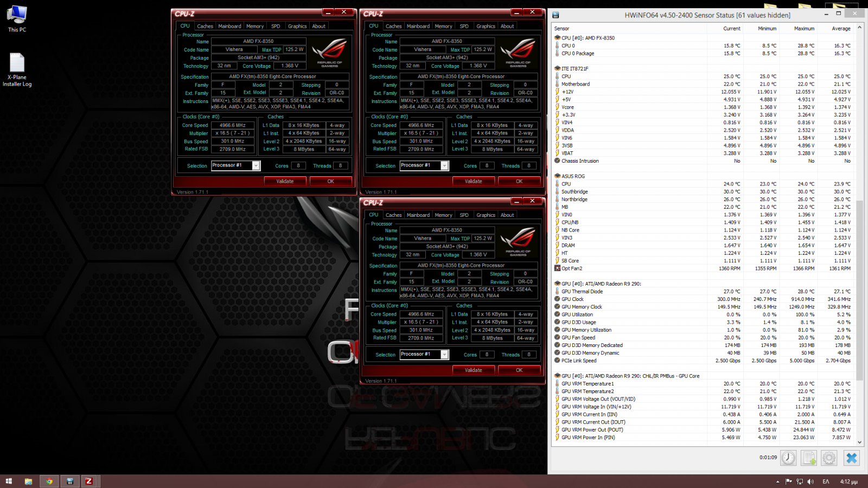Viewport: 868px width, 488px height.
Task: Click Core Speed value in left CPU-Z window
Action: [232, 125]
